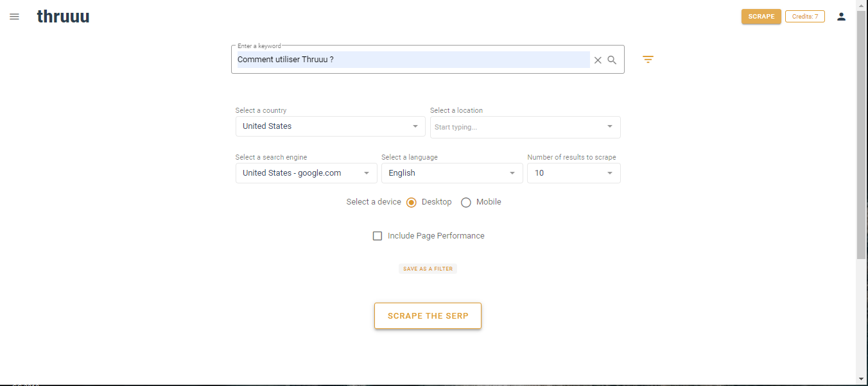
Task: Expand the English language dropdown
Action: point(452,173)
